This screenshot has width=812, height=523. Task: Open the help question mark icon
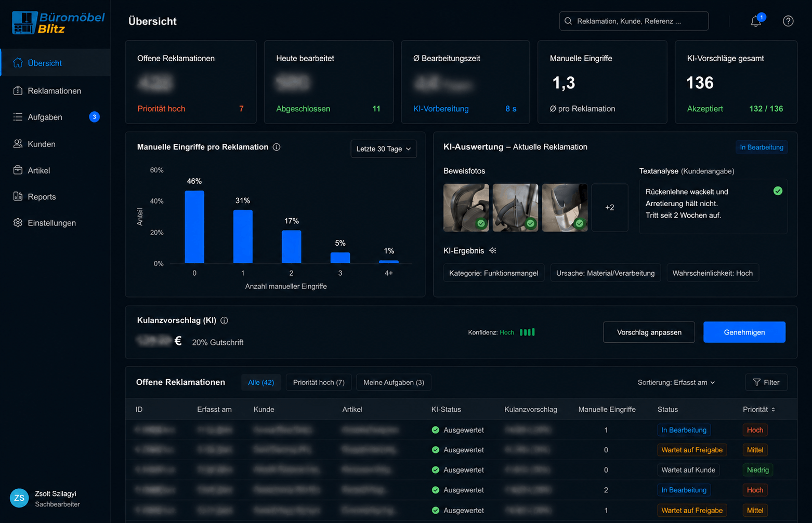(x=788, y=21)
